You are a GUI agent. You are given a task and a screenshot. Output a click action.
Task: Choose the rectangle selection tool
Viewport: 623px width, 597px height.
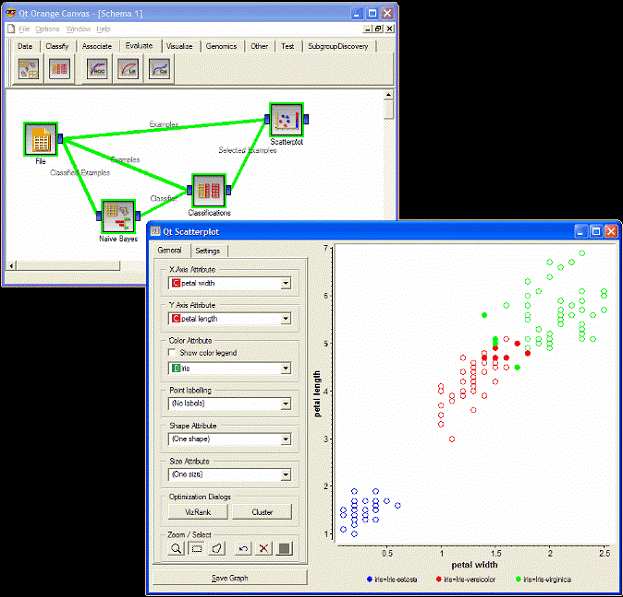point(197,549)
